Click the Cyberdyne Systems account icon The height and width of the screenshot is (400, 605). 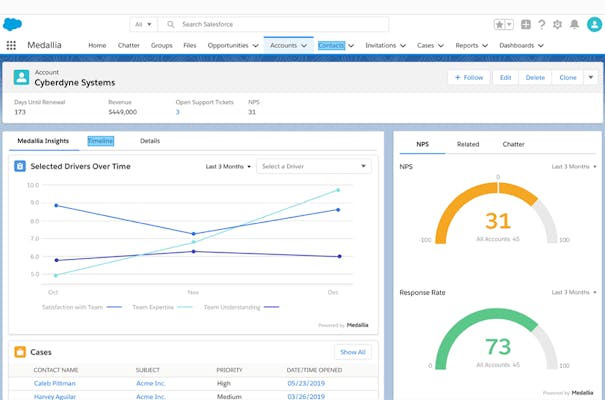point(21,77)
